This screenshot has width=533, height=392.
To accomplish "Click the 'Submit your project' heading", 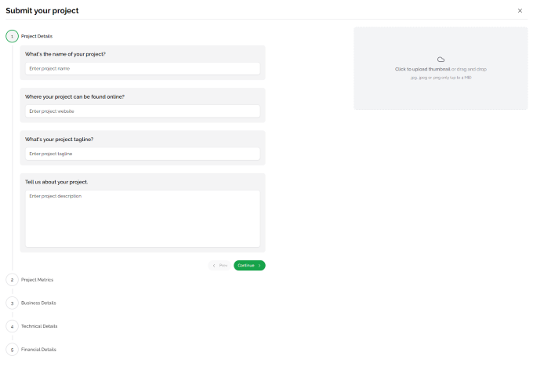I will coord(42,10).
